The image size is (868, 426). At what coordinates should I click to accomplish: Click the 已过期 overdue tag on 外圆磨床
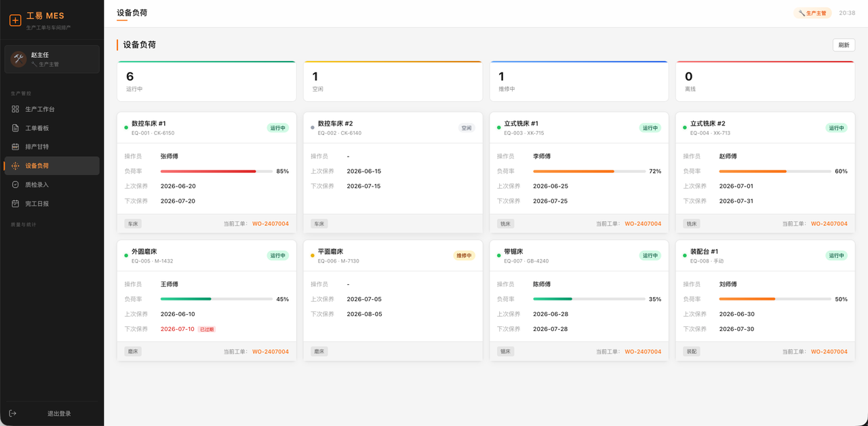coord(207,329)
